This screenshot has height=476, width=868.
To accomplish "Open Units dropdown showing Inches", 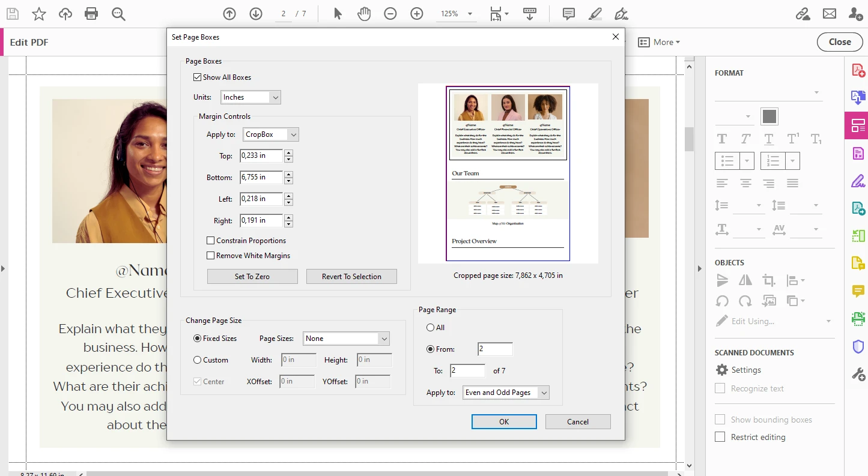I will [250, 97].
